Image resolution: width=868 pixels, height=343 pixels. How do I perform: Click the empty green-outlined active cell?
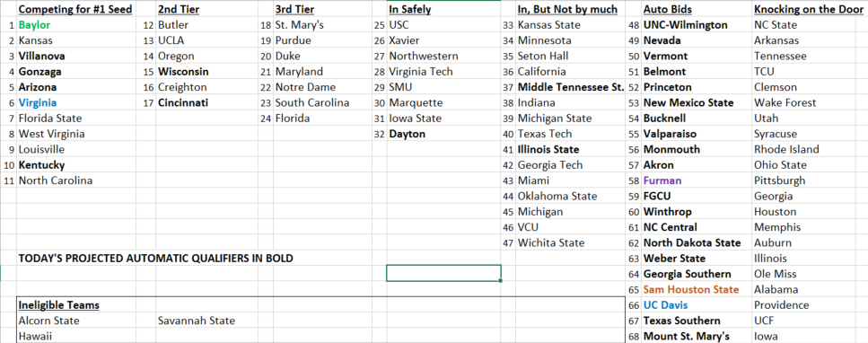tap(444, 273)
